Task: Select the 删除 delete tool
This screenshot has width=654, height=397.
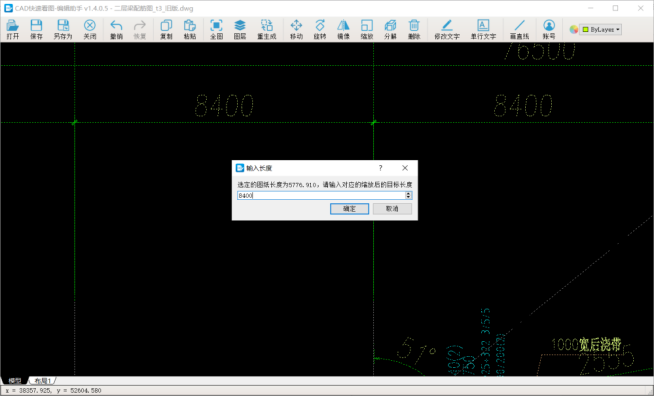Action: click(414, 29)
